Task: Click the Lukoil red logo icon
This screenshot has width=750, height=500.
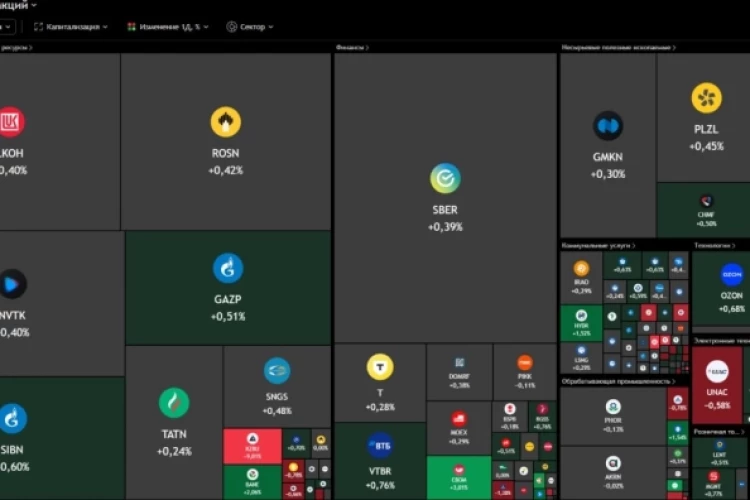Action: 11,122
